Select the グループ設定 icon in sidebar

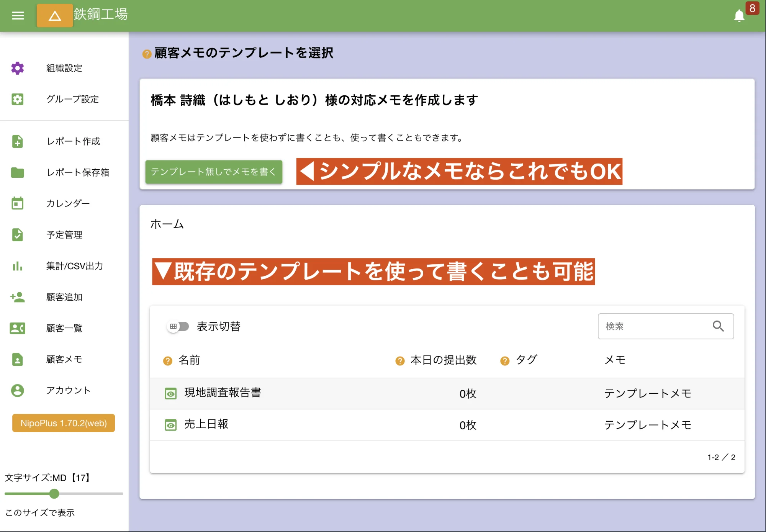[x=17, y=99]
